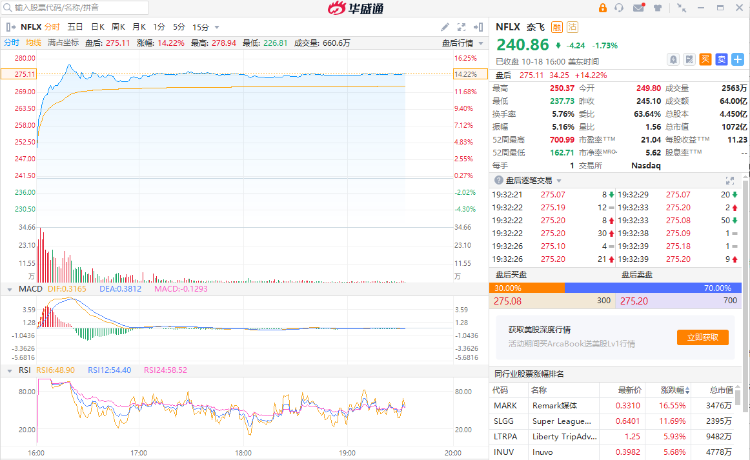750x460 pixels.
Task: Click the 融 margin badge next to 奈飞
Action: [557, 27]
